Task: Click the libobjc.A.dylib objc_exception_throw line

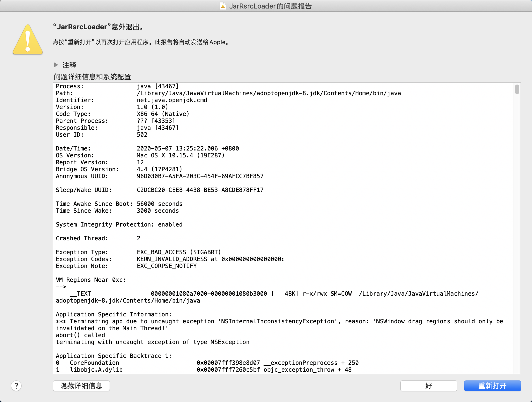Action: (204, 370)
